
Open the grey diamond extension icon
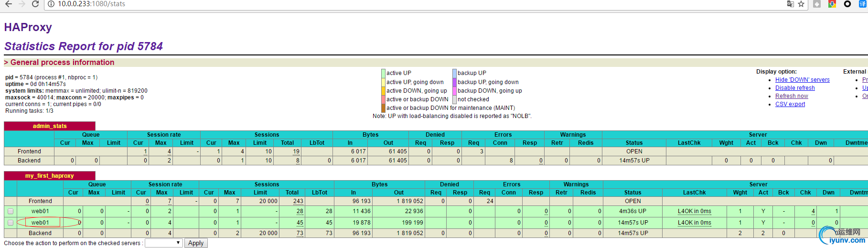[x=817, y=4]
